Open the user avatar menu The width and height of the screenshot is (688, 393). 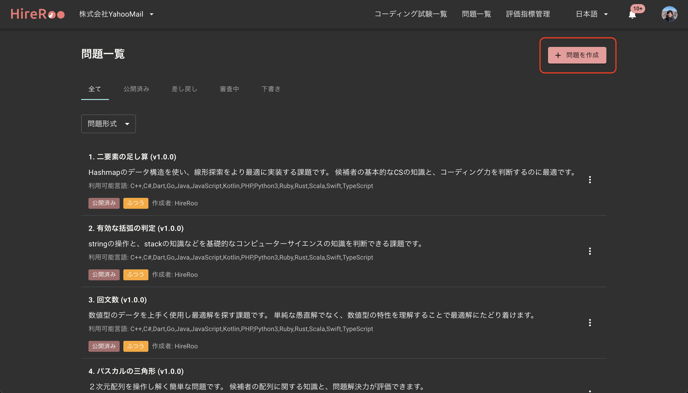669,14
